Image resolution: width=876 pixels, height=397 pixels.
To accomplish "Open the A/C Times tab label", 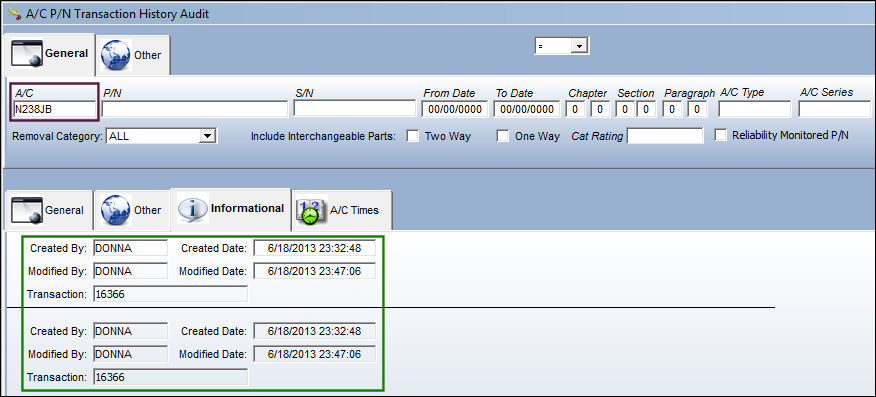I will 354,211.
